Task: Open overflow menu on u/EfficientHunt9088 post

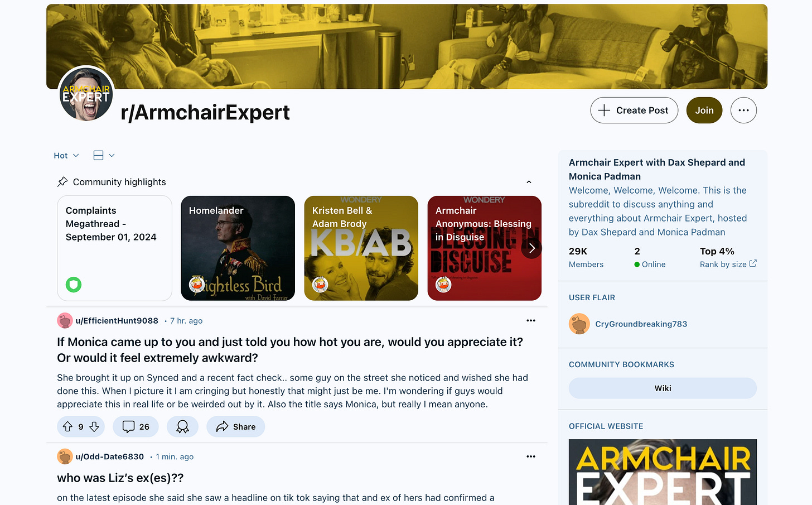Action: pos(531,320)
